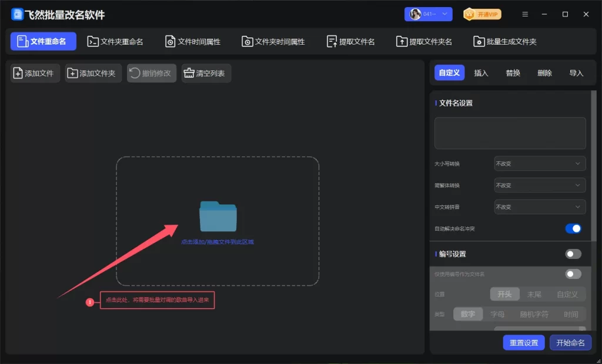Viewport: 602px width, 364px height.
Task: Switch to 提取文件夹名 tab
Action: pyautogui.click(x=424, y=42)
